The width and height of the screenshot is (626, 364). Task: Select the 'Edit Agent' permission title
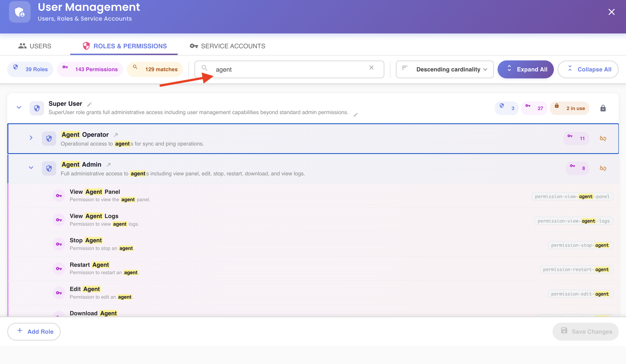[x=85, y=289]
